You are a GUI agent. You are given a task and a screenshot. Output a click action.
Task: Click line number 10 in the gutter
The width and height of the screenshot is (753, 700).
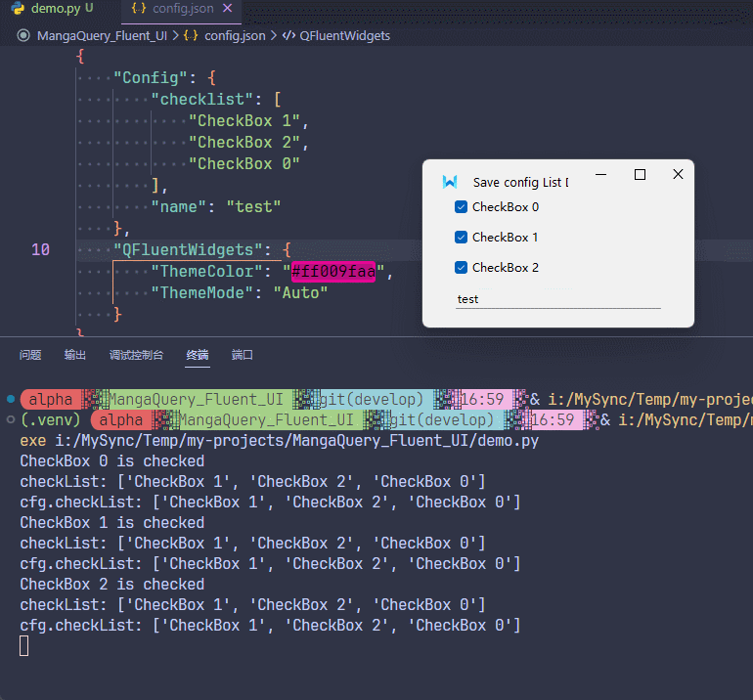click(x=40, y=249)
